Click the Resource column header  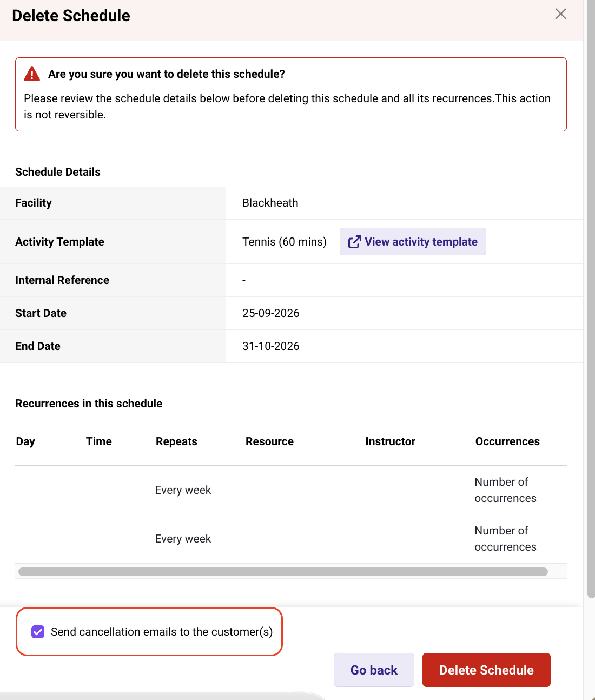(269, 441)
